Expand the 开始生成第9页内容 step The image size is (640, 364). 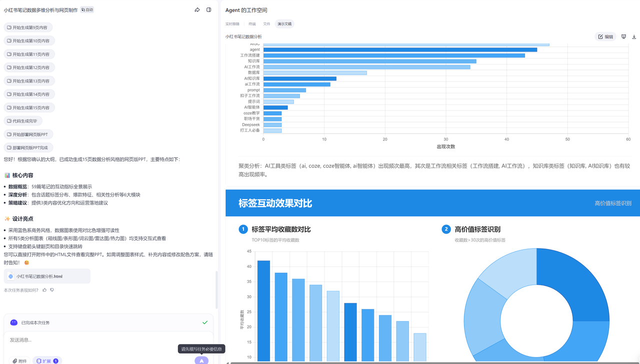tap(30, 27)
